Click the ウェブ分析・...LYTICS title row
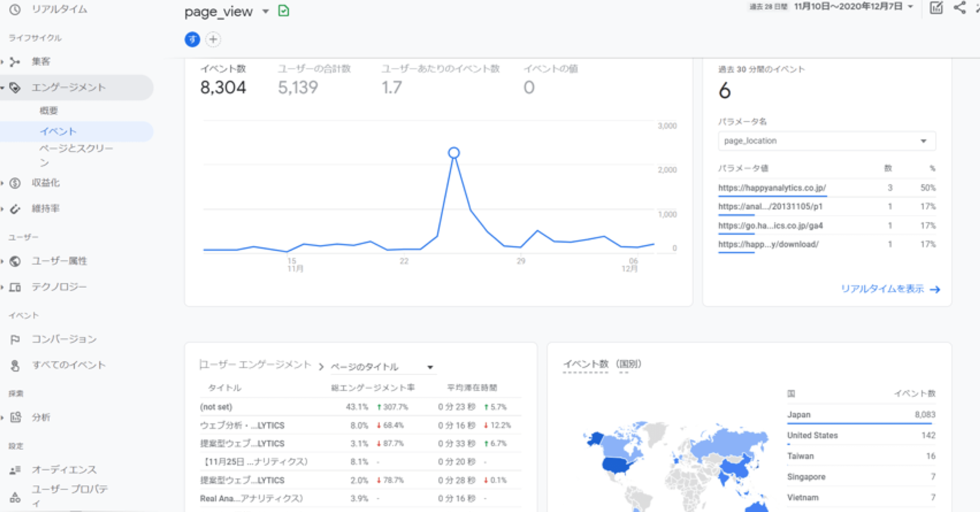 coord(360,425)
